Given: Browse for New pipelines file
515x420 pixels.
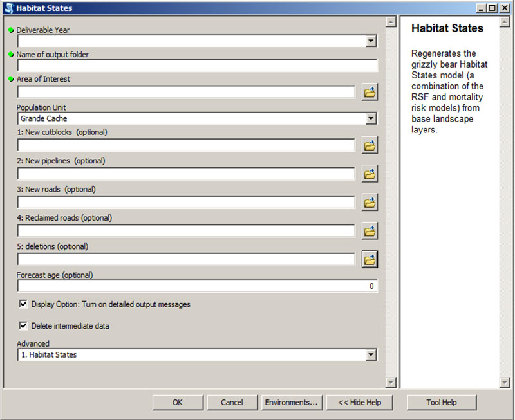Looking at the screenshot, I should pyautogui.click(x=370, y=174).
